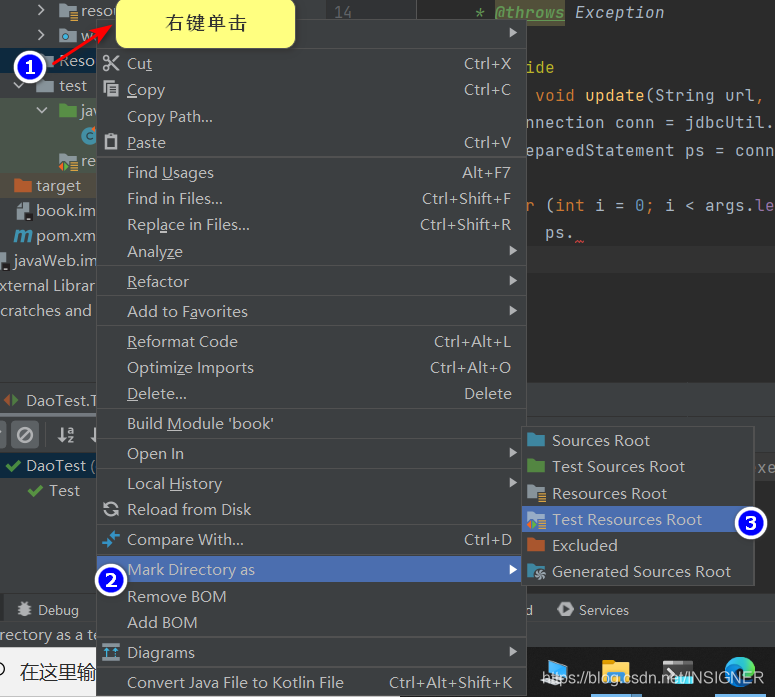
Task: Select Remove BOM
Action: [x=311, y=597]
